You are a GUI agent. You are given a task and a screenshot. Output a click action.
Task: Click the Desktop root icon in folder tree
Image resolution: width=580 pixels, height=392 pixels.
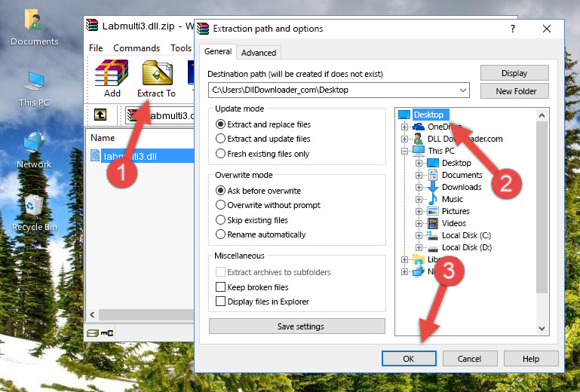coord(404,115)
